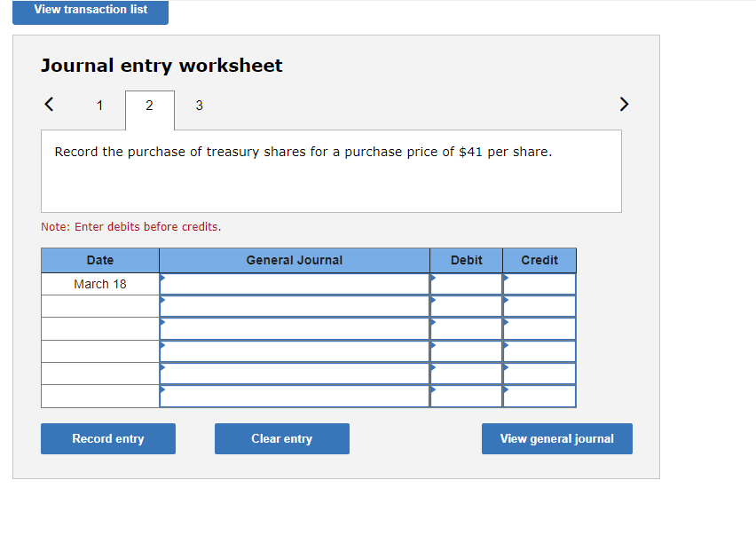Image resolution: width=756 pixels, height=543 pixels.
Task: Click the first row Credit input cell
Action: click(539, 284)
